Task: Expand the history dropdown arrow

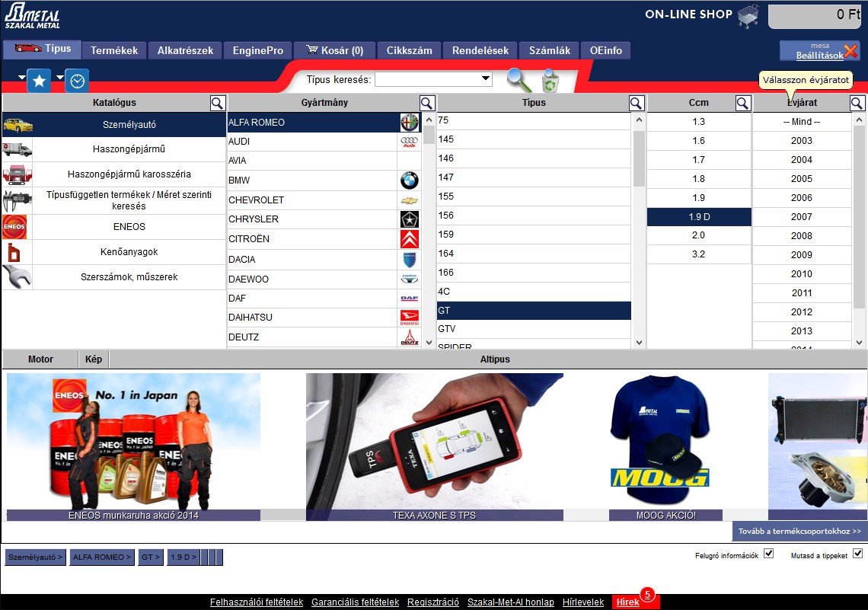Action: tap(60, 77)
